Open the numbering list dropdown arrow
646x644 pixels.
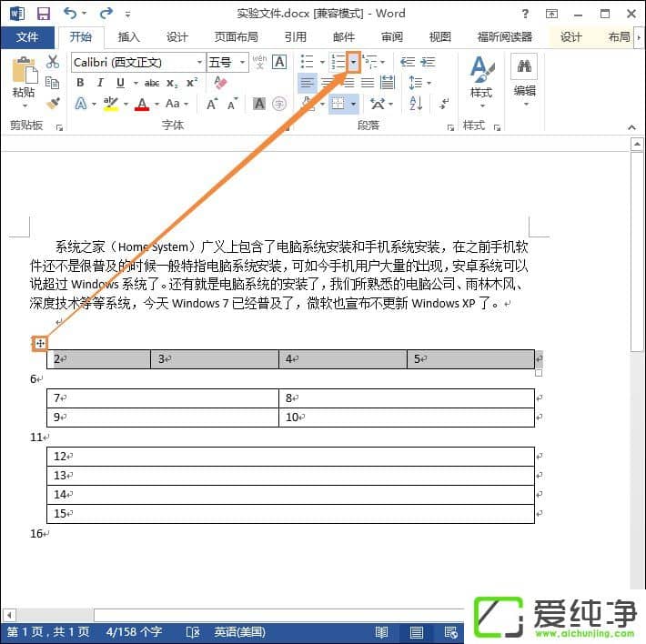[x=353, y=62]
